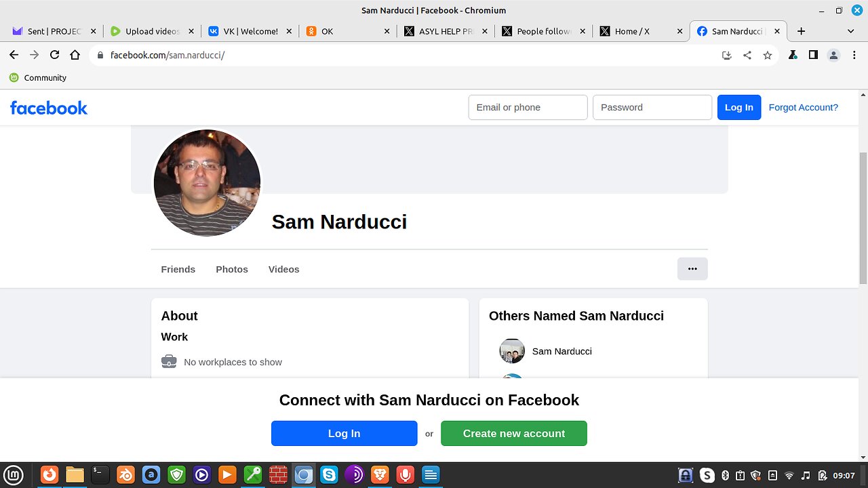Open a new browser tab
The image size is (868, 488).
(x=801, y=31)
